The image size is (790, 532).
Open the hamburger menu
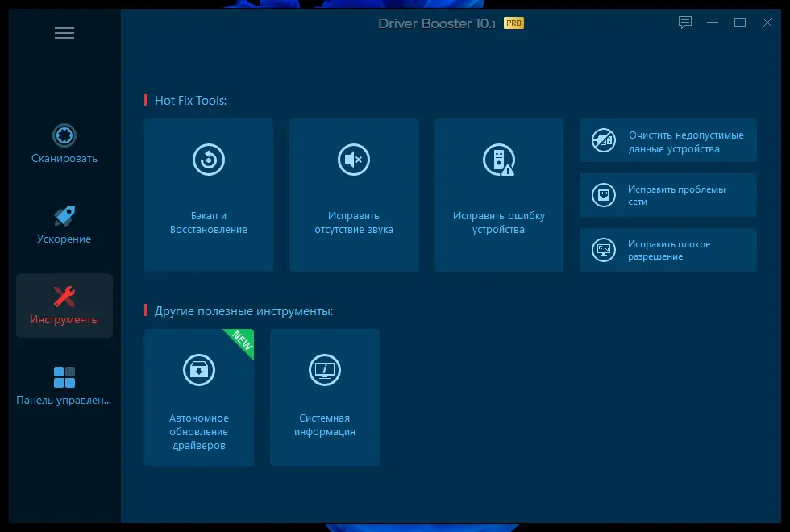[64, 33]
